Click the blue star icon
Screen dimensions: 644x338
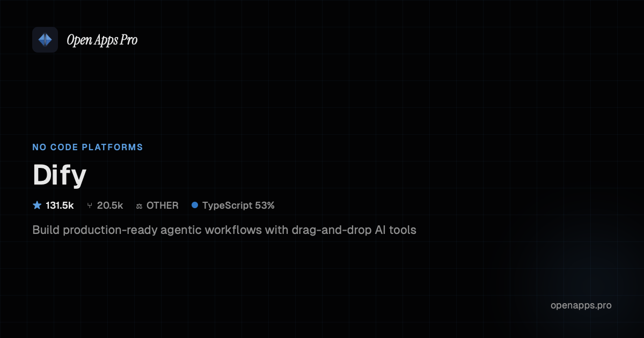(x=37, y=205)
